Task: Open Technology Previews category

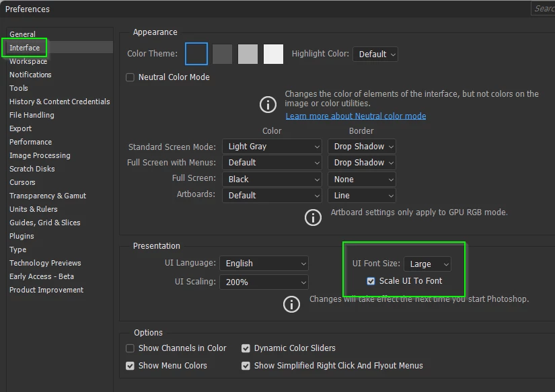Action: pos(45,263)
